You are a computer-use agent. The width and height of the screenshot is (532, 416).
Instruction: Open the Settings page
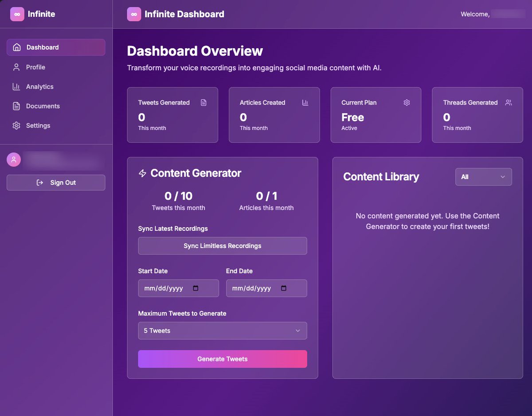56,125
